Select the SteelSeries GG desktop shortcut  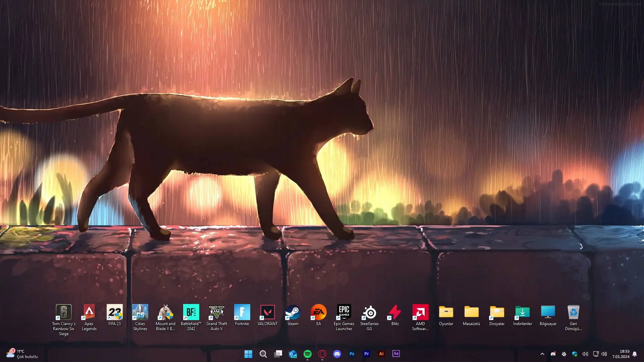pyautogui.click(x=370, y=317)
